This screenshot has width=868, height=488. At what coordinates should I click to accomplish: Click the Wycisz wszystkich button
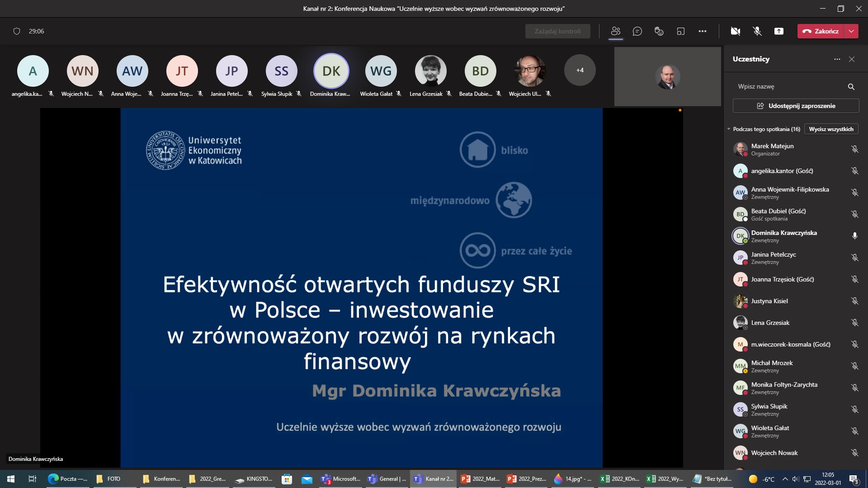[831, 129]
